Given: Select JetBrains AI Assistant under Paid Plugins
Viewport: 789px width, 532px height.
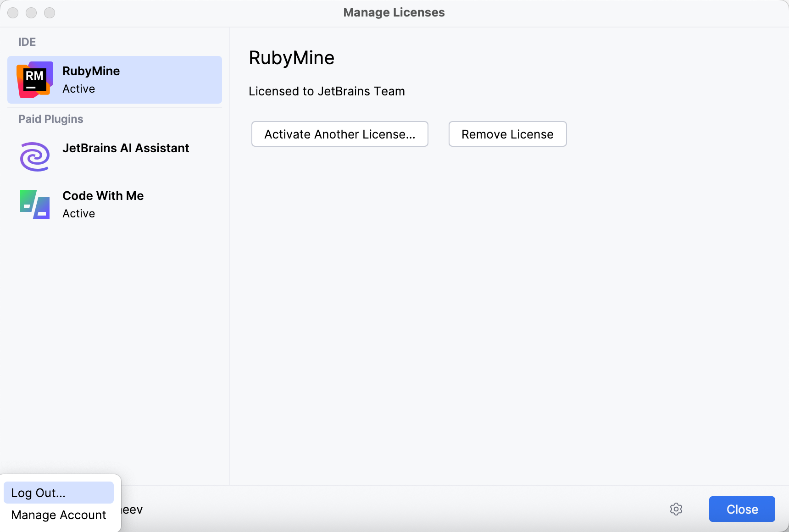Looking at the screenshot, I should [x=126, y=148].
